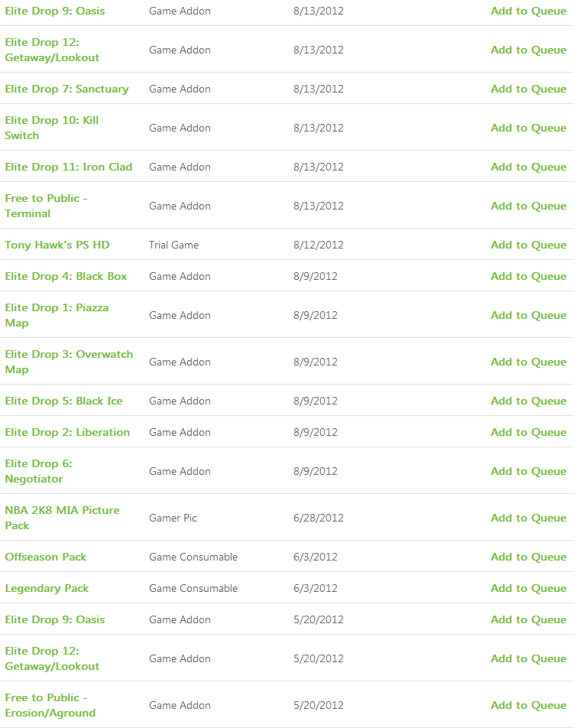Screen dimensions: 583x728
Task: Add NBA 2K8 MIA Picture Pack to queue
Action: point(528,518)
